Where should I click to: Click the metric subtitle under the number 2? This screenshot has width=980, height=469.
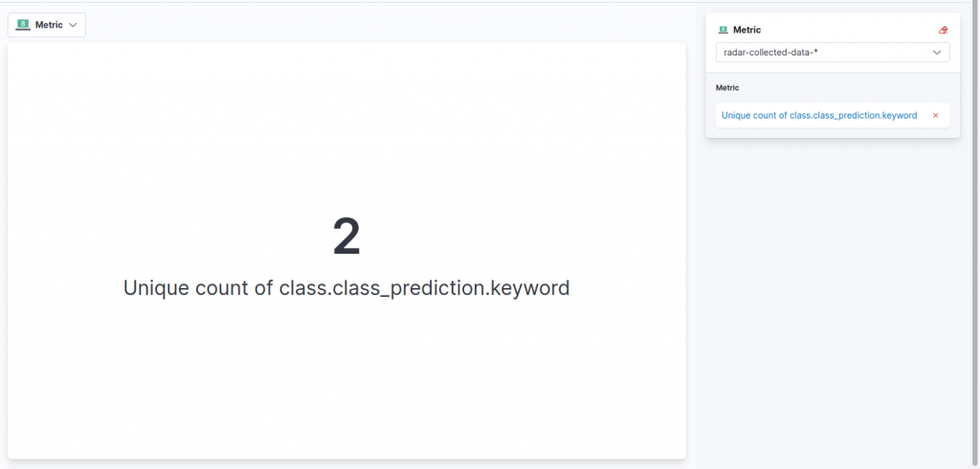346,287
